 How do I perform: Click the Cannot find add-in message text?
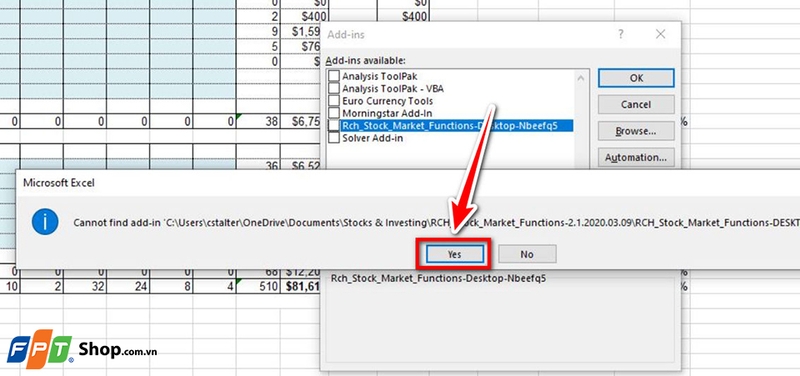click(436, 222)
